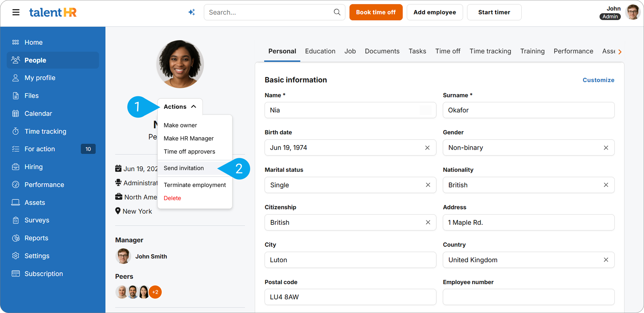
Task: Select Send invitation menu item
Action: tap(184, 168)
